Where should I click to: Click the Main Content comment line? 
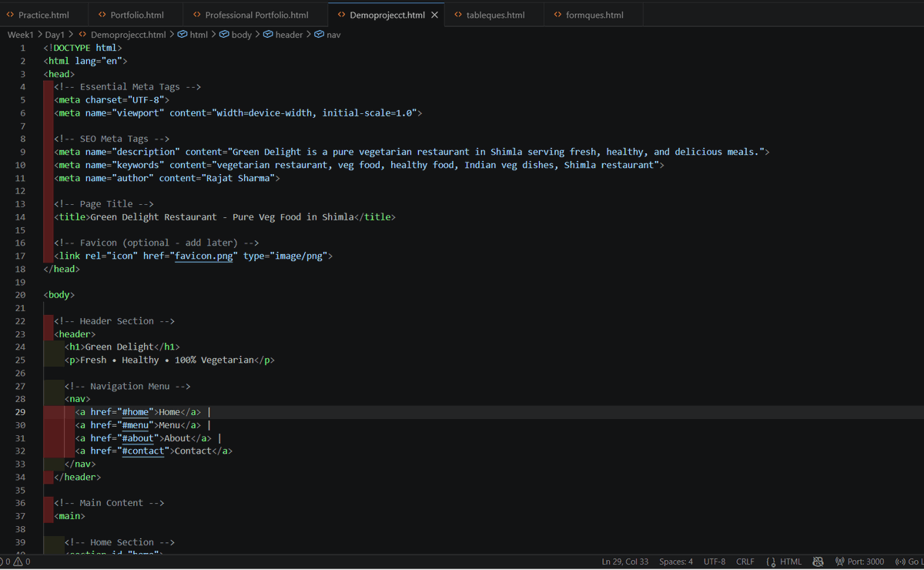[109, 503]
